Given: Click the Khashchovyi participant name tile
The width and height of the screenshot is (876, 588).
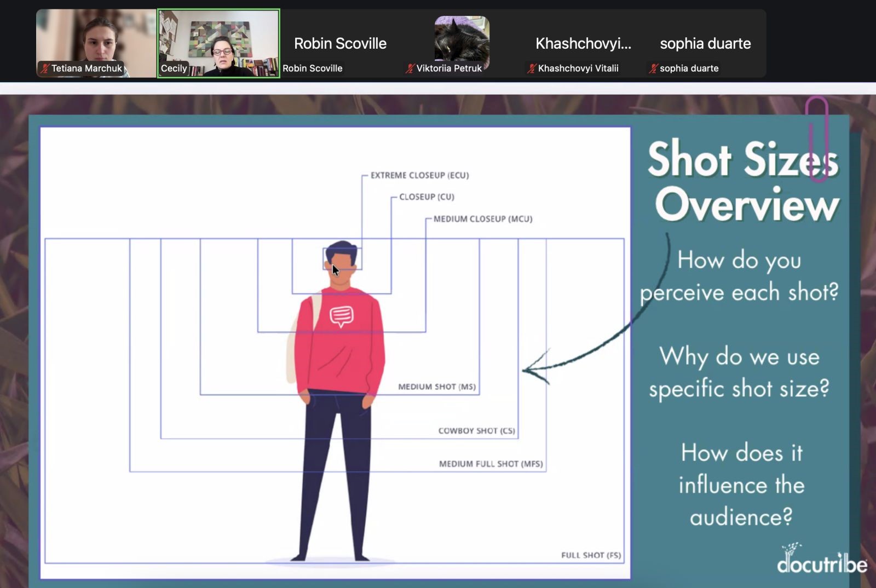Looking at the screenshot, I should [x=583, y=43].
